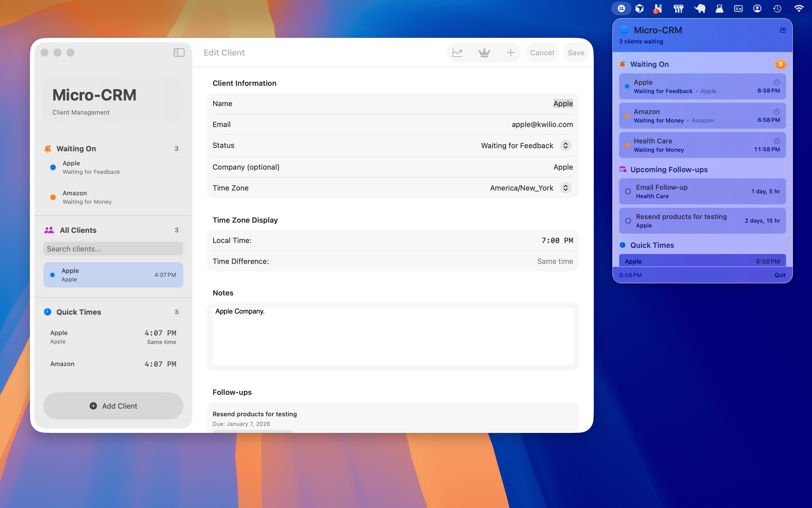
Task: Click clock icon on Health Care waiting card
Action: pyautogui.click(x=776, y=141)
